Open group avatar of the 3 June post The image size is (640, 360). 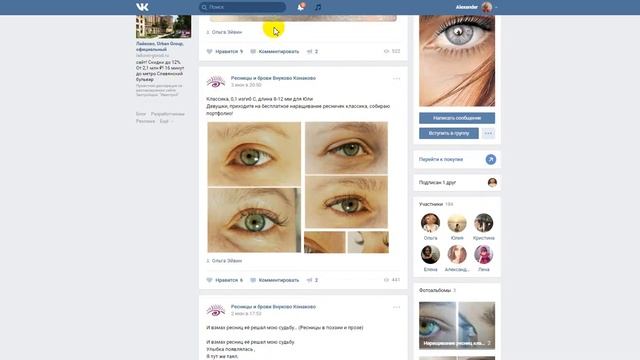[x=216, y=81]
